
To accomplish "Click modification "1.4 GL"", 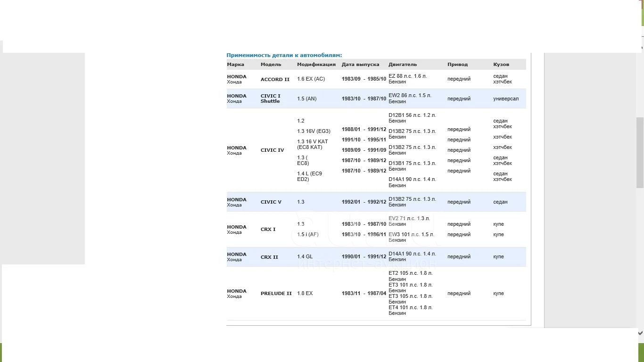I will pyautogui.click(x=305, y=257).
